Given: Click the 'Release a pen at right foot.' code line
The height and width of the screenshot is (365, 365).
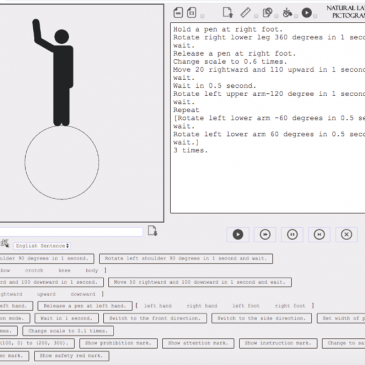Looking at the screenshot, I should (234, 54).
